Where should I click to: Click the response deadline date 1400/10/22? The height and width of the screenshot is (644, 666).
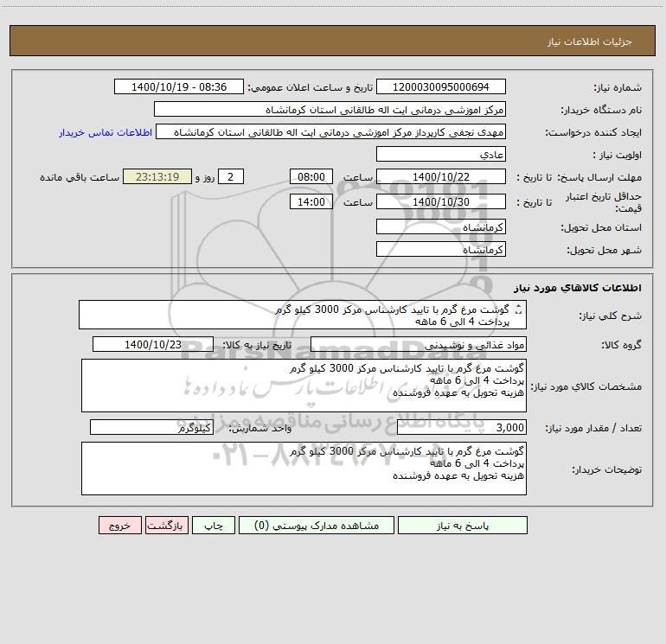coord(441,176)
